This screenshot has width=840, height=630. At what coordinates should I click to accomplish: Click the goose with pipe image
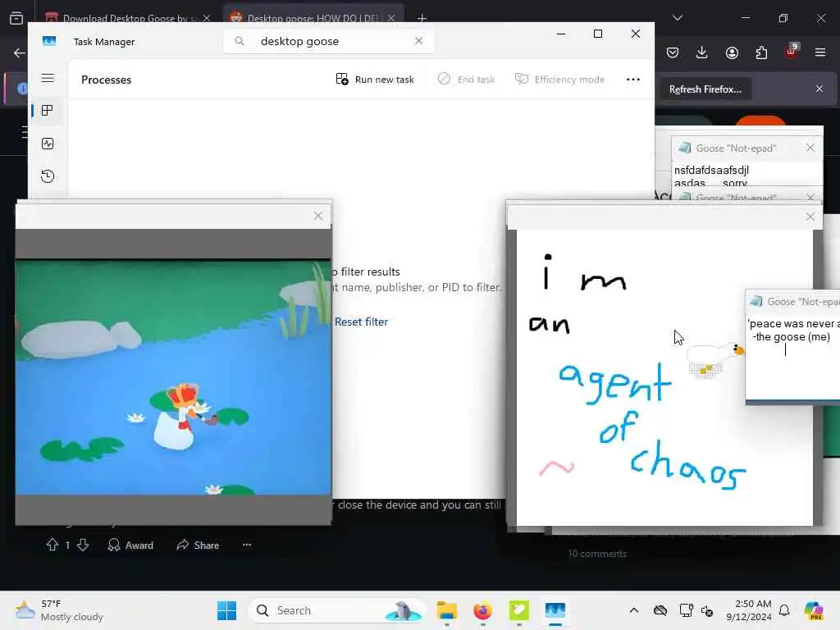click(173, 377)
